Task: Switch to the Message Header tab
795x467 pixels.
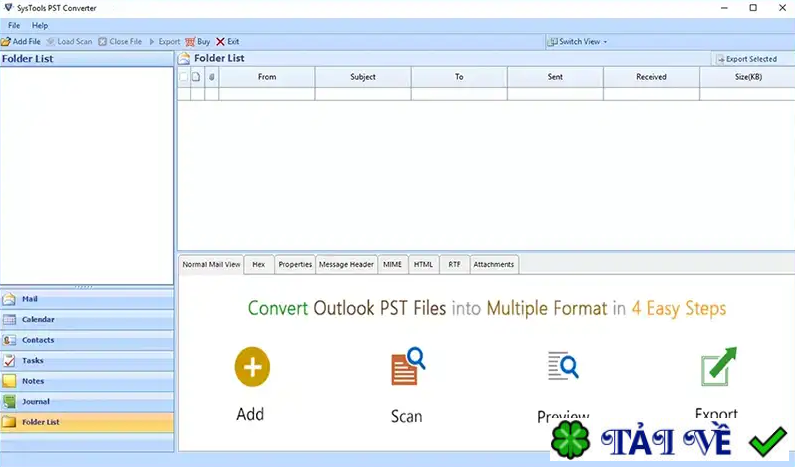Action: point(346,265)
